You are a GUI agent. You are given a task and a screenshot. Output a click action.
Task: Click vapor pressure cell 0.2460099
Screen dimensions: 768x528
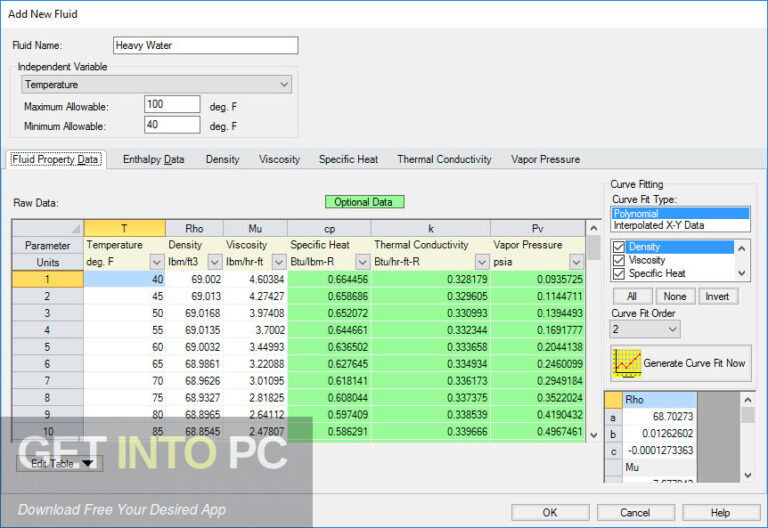(537, 364)
